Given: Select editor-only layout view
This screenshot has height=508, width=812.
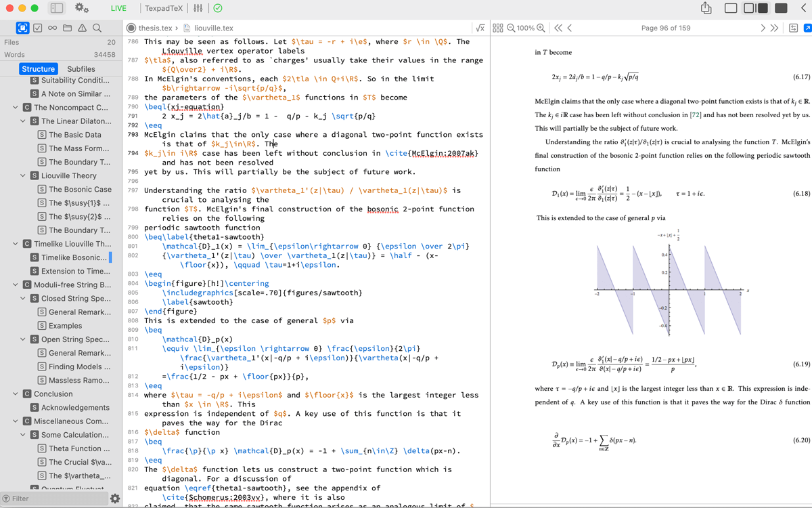Looking at the screenshot, I should pyautogui.click(x=731, y=8).
